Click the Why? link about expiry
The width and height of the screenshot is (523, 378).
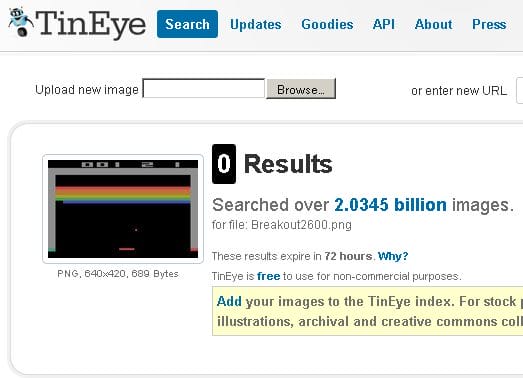(x=393, y=256)
